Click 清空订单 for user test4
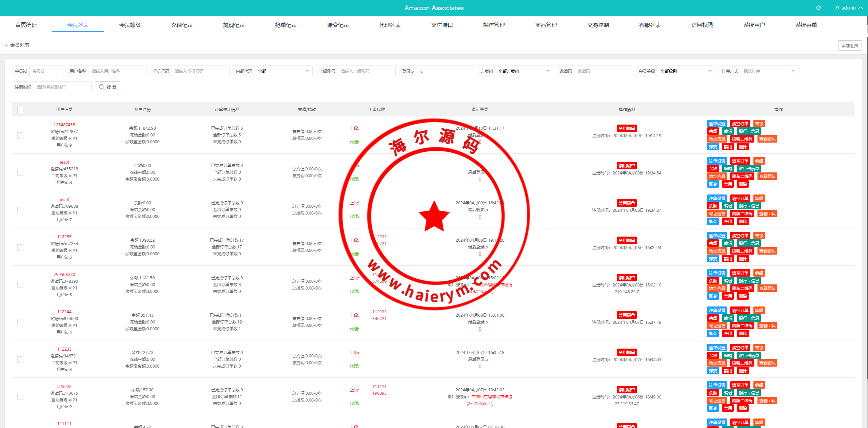The image size is (868, 428). (740, 161)
